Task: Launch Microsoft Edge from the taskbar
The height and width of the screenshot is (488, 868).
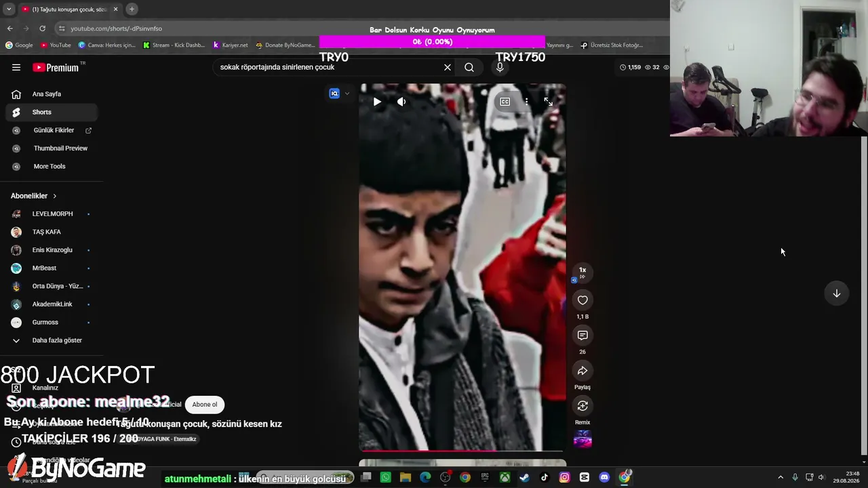Action: click(x=425, y=478)
